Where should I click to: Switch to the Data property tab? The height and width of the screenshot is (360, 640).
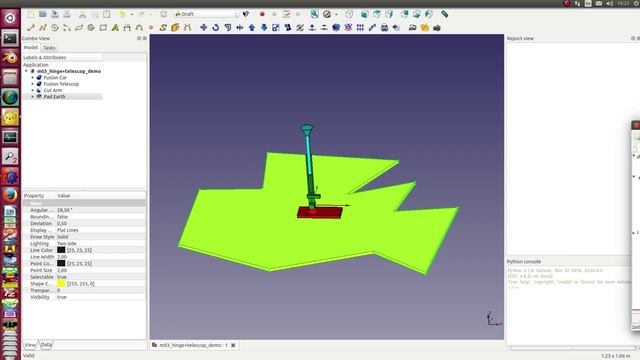click(46, 345)
